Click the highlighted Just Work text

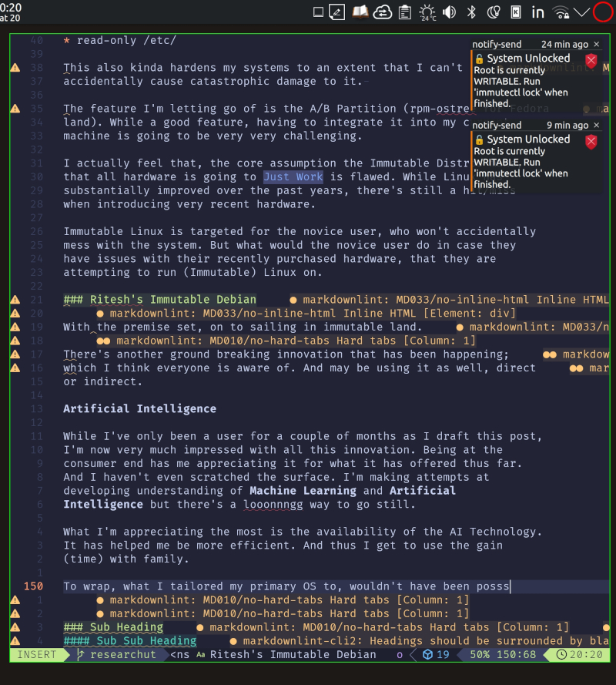click(x=293, y=176)
